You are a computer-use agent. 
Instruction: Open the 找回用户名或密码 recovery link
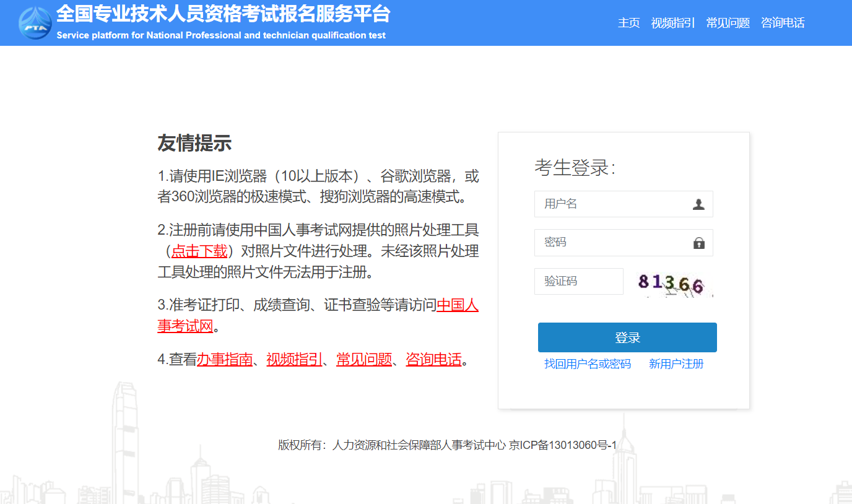(588, 364)
